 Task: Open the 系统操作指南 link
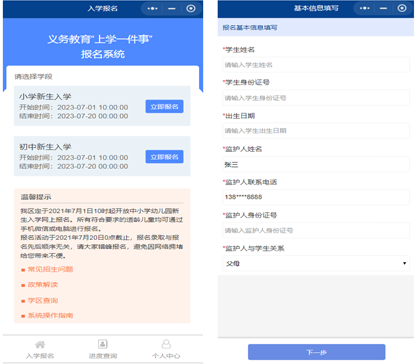pos(50,315)
